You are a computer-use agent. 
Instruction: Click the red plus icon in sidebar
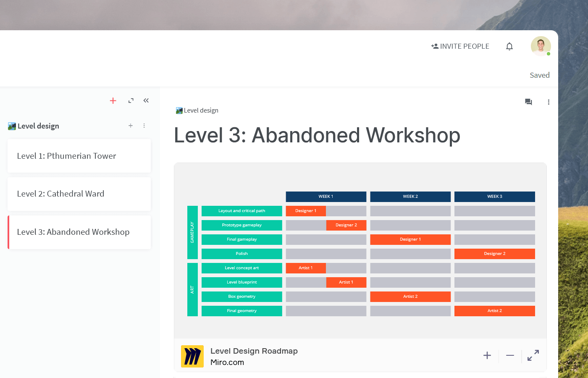(x=113, y=101)
